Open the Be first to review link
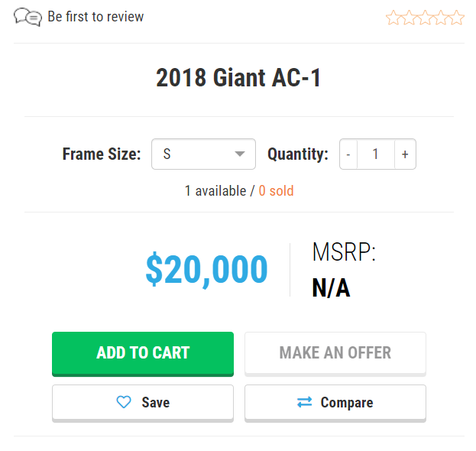 pyautogui.click(x=96, y=17)
